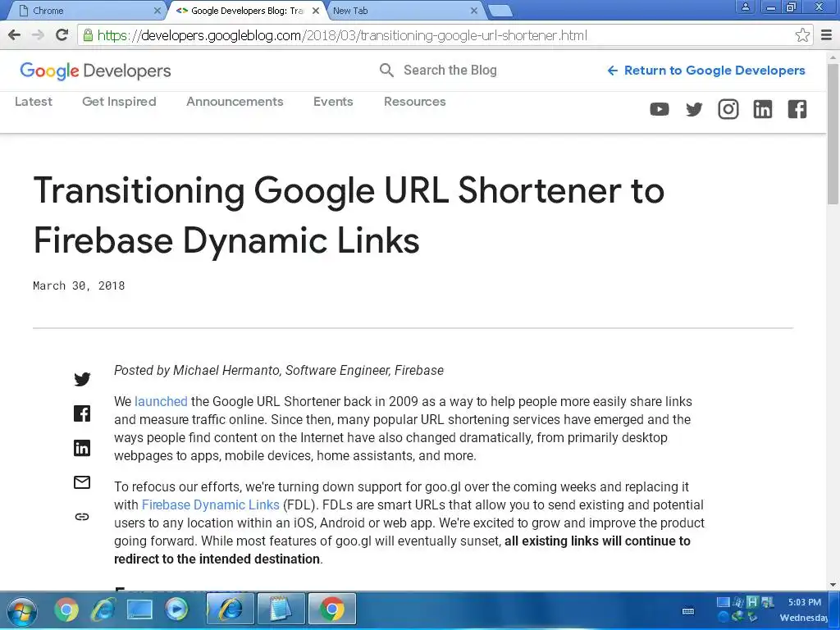
Task: Open the Events menu item
Action: coord(333,102)
